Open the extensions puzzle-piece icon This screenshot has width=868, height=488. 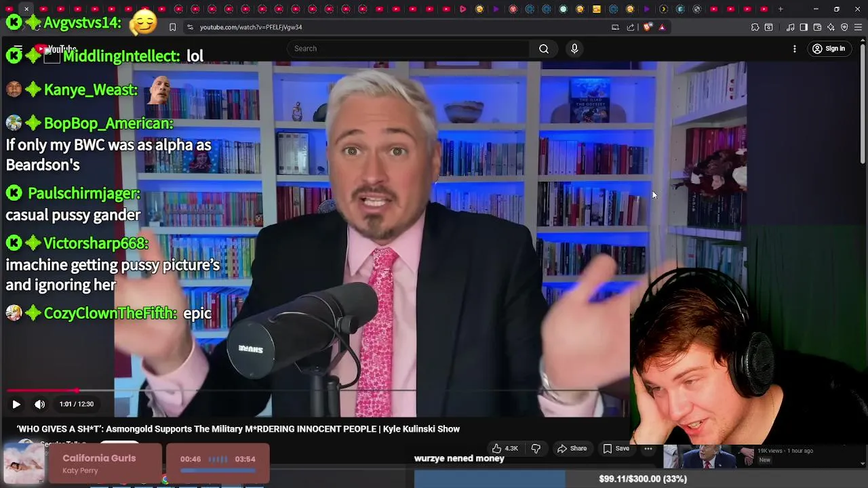coord(755,27)
